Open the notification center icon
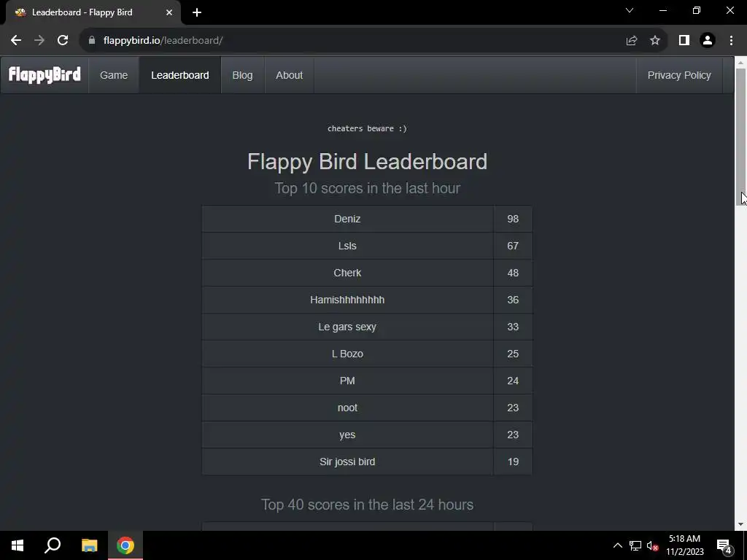Viewport: 747px width, 560px height. click(724, 545)
